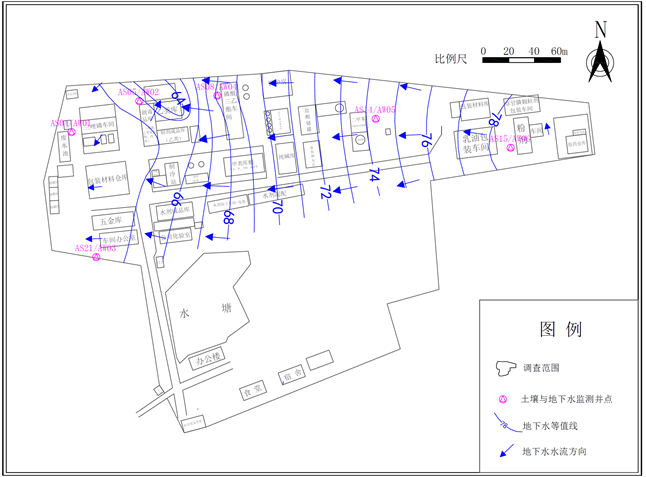Image resolution: width=646 pixels, height=477 pixels.
Task: Click monitoring well marker AS21/AW03
Action: point(96,257)
